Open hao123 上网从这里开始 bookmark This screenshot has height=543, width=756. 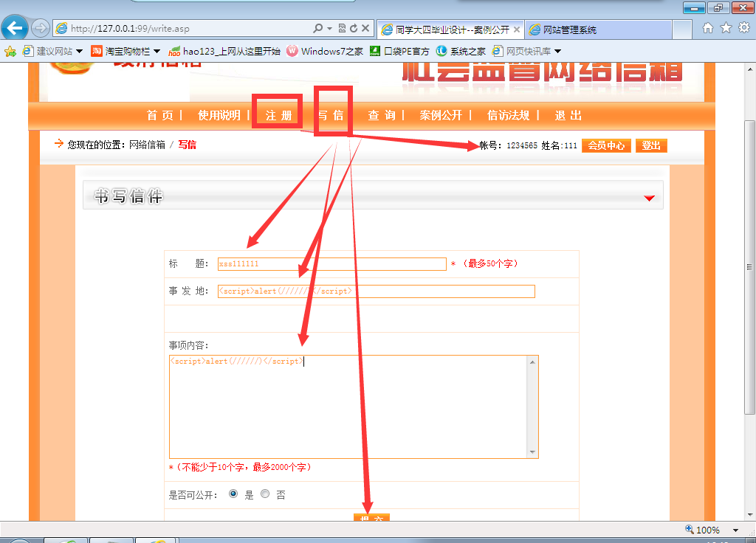point(224,51)
